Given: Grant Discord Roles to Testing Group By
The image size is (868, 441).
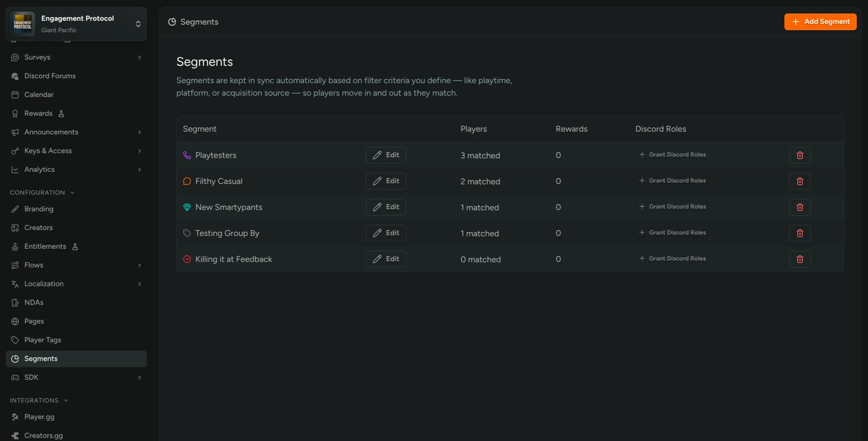Looking at the screenshot, I should (672, 233).
